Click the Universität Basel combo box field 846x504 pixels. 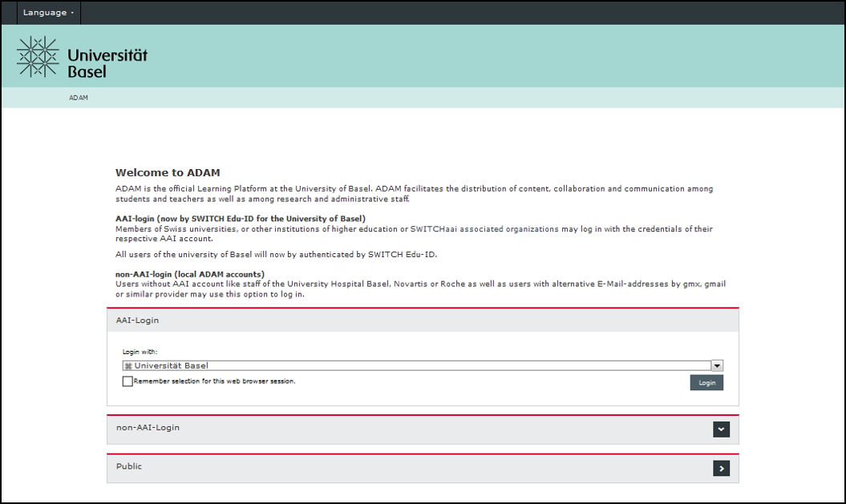click(x=417, y=365)
